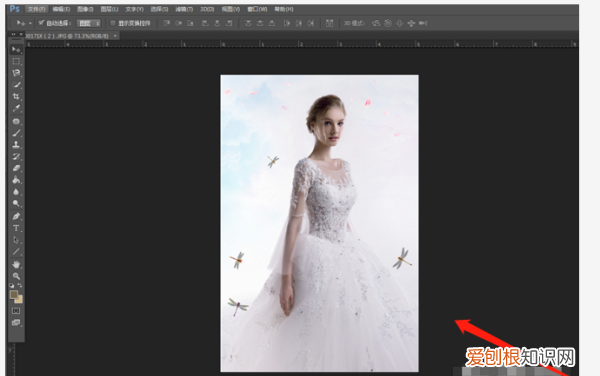Click Auto-Align Layers button
The height and width of the screenshot is (376, 600).
tap(329, 23)
